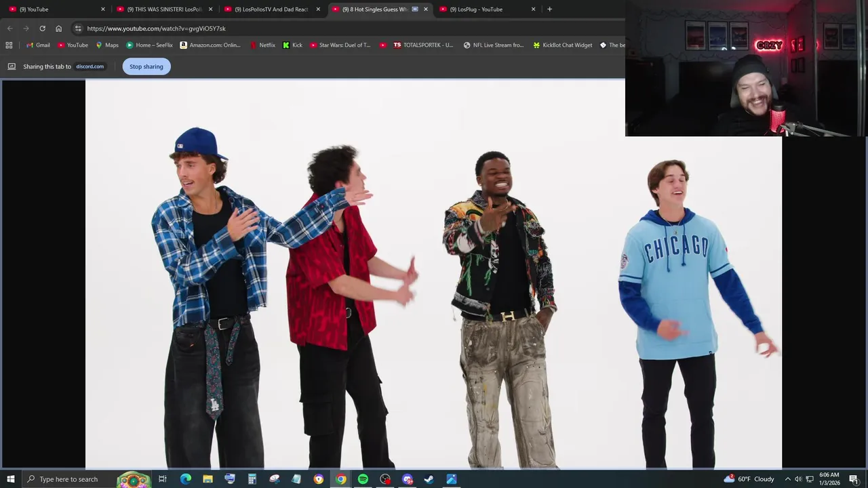Viewport: 868px width, 488px height.
Task: Open the 'NFL Live Stream fro...' bookmark
Action: [493, 45]
